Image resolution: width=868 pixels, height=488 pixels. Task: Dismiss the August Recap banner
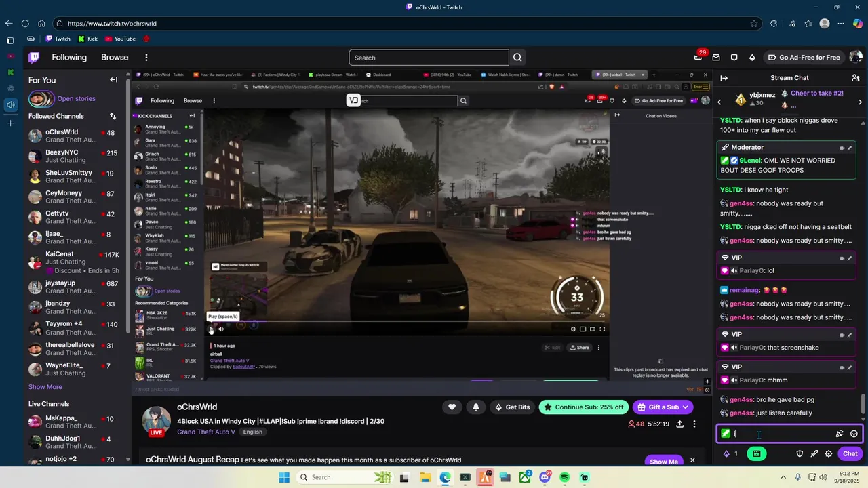(692, 460)
